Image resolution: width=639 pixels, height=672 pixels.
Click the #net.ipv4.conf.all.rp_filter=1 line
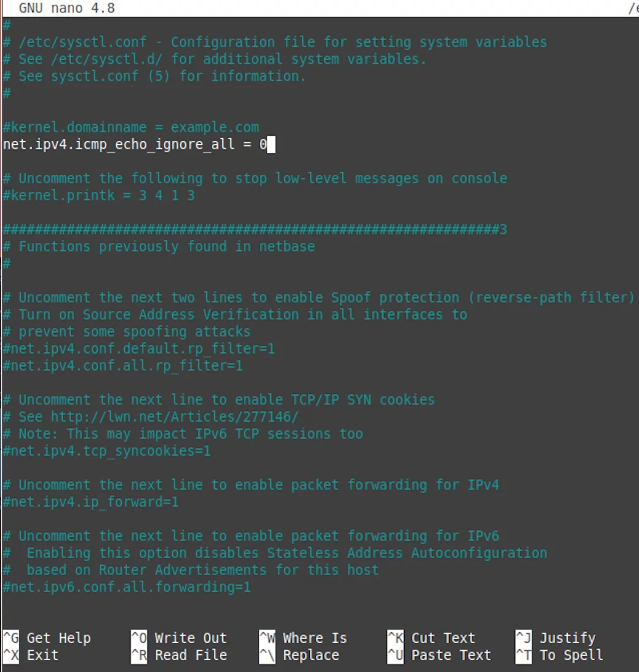pyautogui.click(x=123, y=366)
